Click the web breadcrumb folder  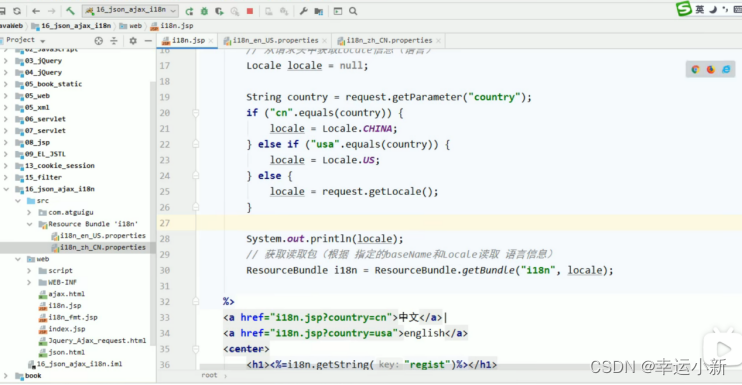point(131,26)
